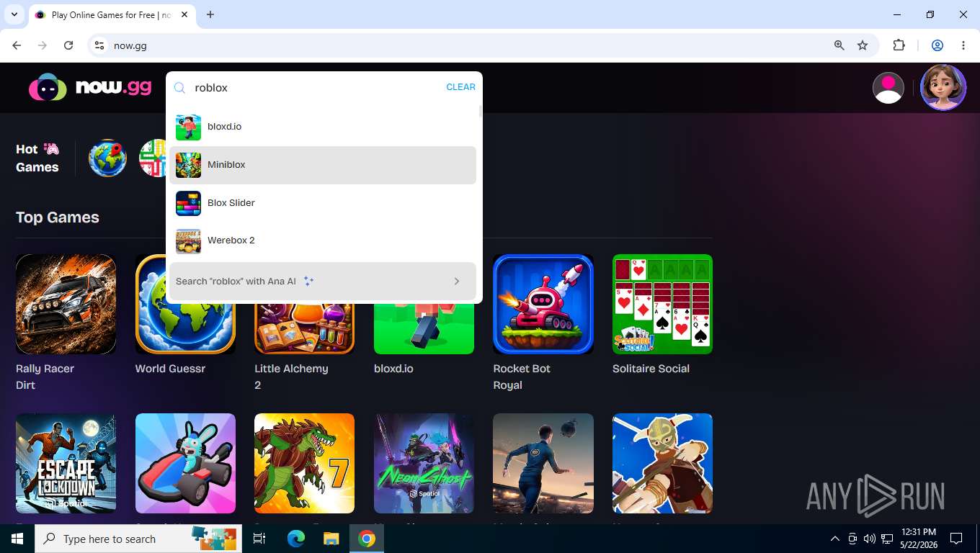Show hidden system tray icons

click(x=835, y=539)
